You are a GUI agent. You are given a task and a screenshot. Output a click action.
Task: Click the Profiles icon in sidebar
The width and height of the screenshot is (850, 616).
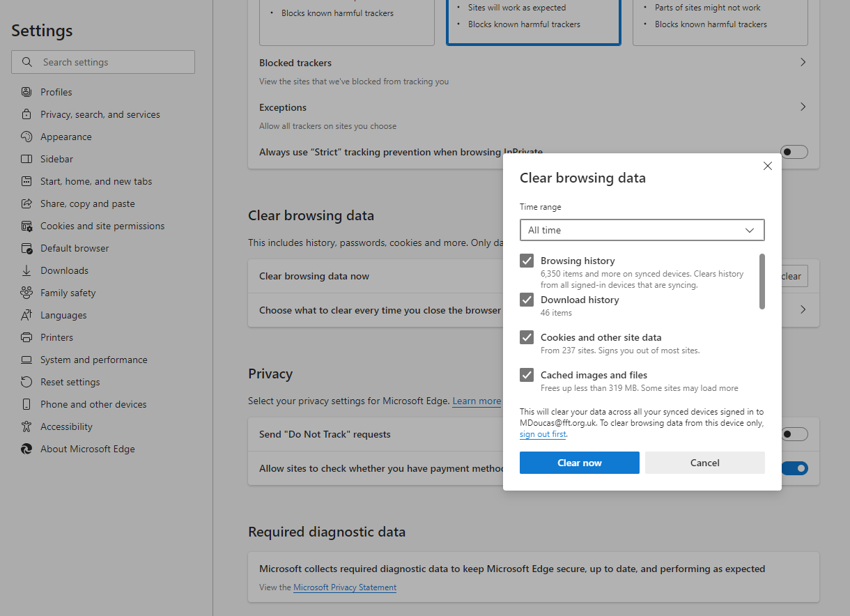(x=26, y=92)
